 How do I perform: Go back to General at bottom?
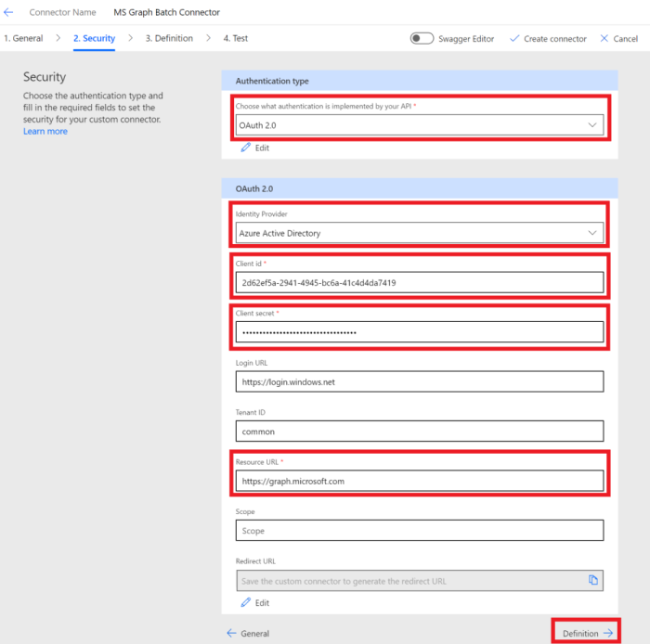248,633
